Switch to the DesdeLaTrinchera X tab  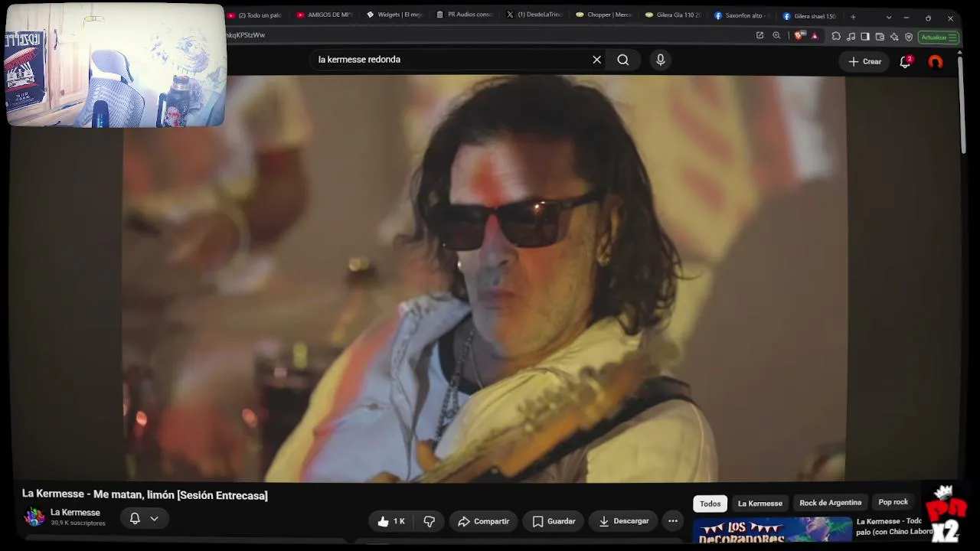534,15
